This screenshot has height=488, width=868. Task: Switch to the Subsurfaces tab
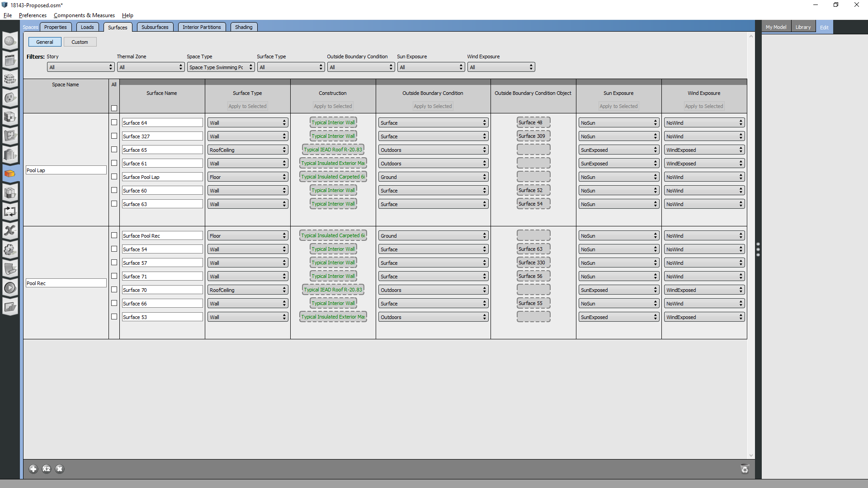tap(155, 27)
